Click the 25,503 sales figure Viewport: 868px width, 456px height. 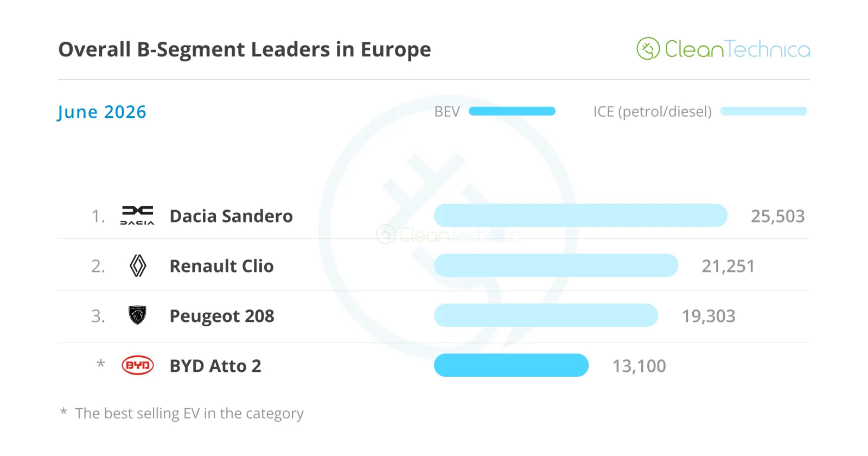(x=777, y=216)
